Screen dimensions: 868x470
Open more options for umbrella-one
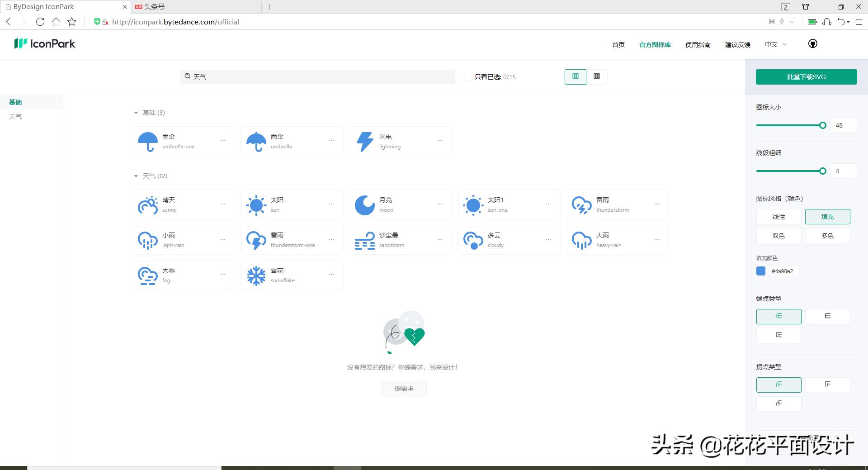point(223,141)
